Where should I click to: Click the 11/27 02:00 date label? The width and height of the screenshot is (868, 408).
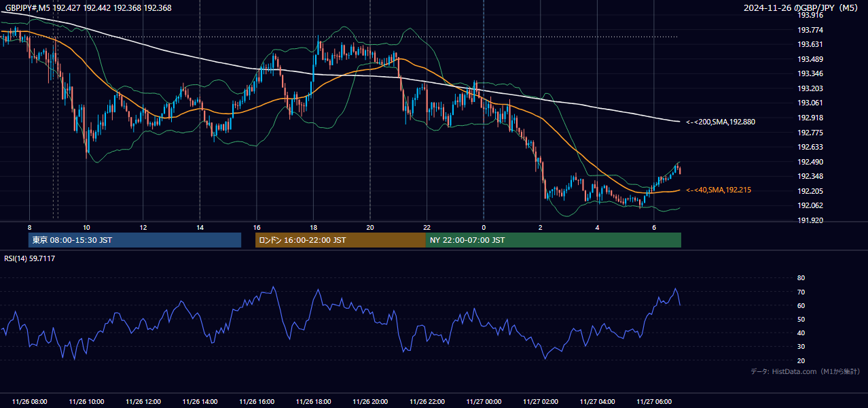540,402
